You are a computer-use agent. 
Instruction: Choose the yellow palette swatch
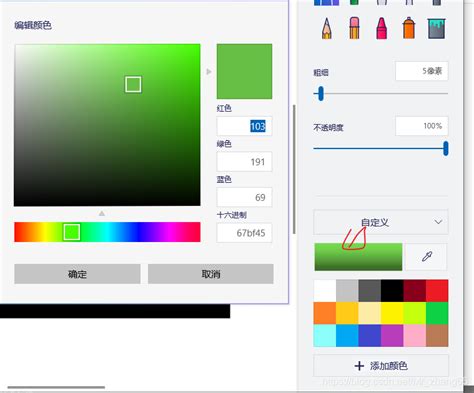click(x=392, y=313)
